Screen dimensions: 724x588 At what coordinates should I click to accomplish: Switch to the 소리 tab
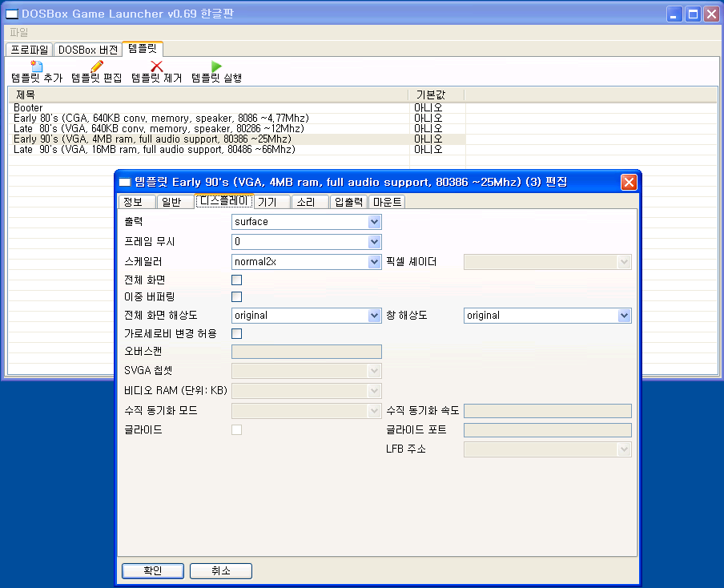310,202
